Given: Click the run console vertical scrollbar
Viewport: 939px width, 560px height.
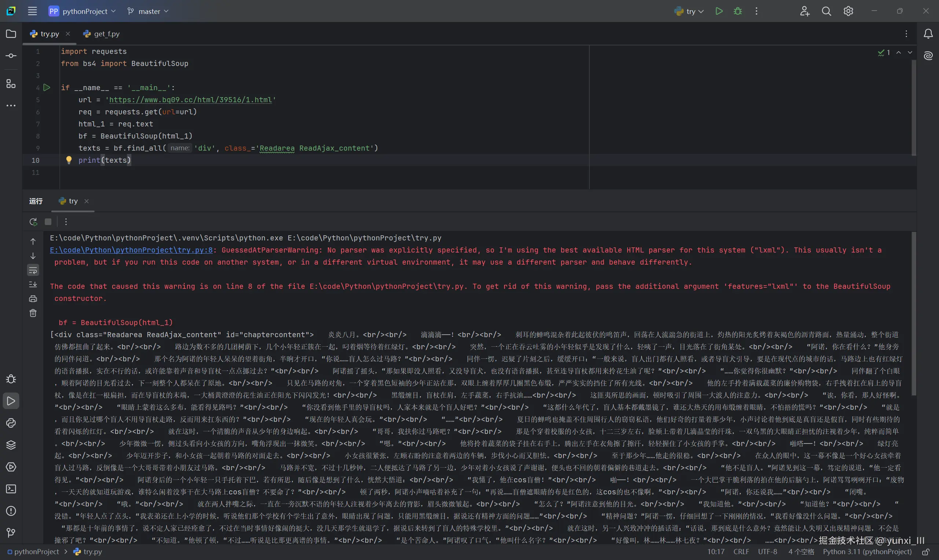Looking at the screenshot, I should click(914, 313).
